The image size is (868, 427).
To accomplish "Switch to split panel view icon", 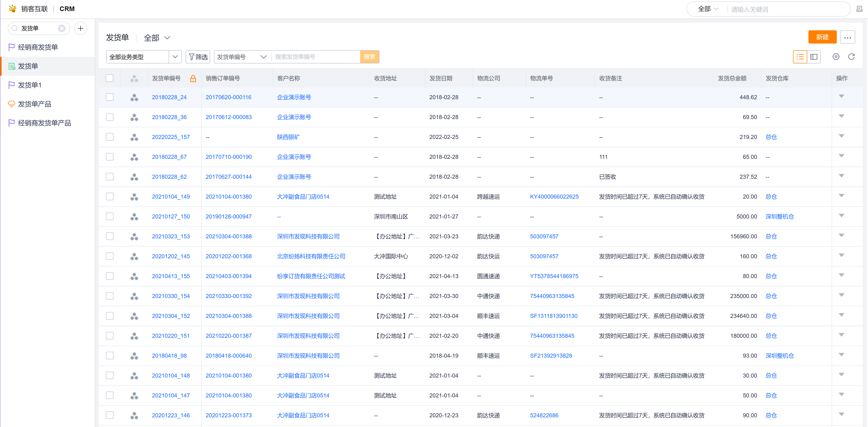I will click(x=814, y=57).
